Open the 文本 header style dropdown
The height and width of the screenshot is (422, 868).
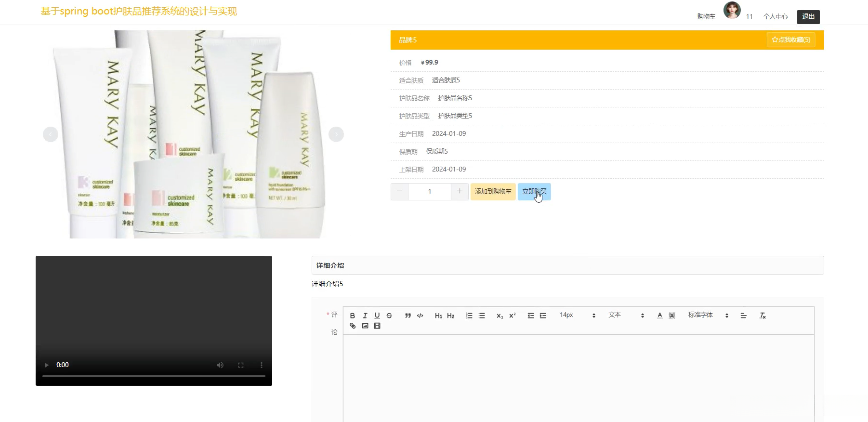(x=626, y=315)
